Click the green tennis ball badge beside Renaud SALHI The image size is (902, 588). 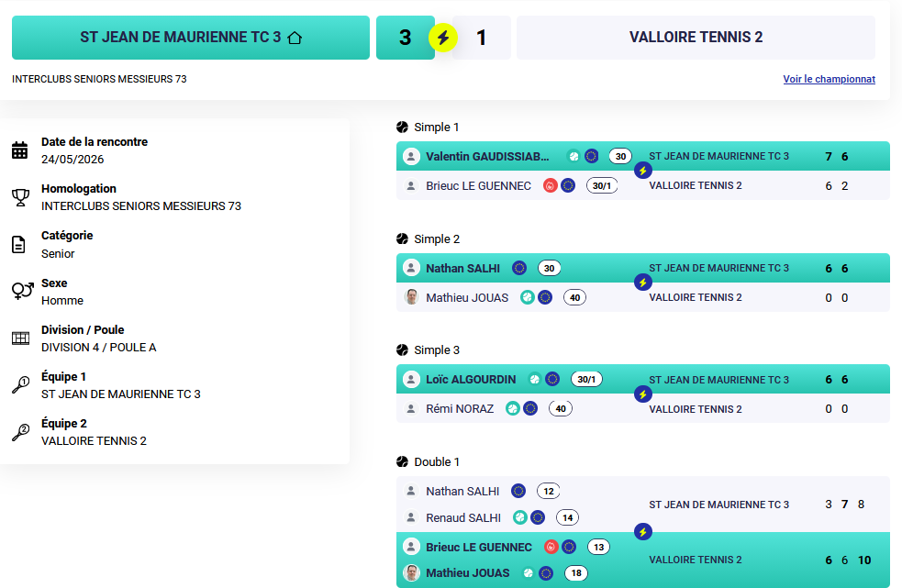[520, 517]
